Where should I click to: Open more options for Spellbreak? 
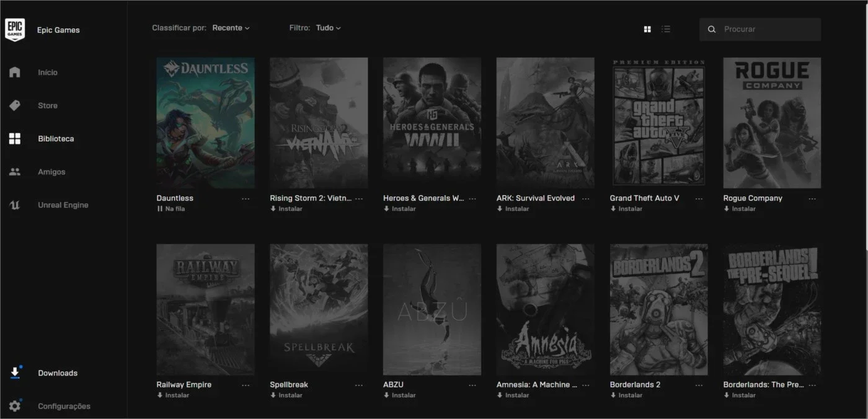pos(359,386)
